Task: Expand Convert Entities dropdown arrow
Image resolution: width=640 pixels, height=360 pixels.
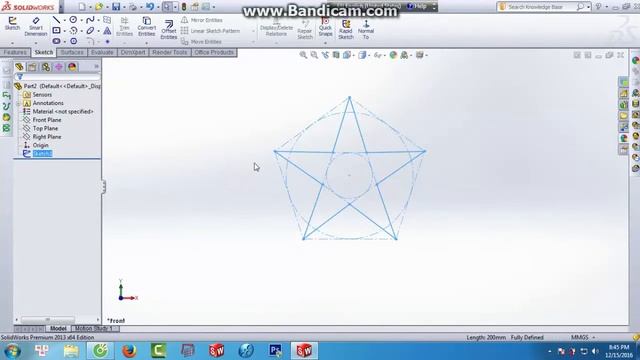Action: coord(147,42)
